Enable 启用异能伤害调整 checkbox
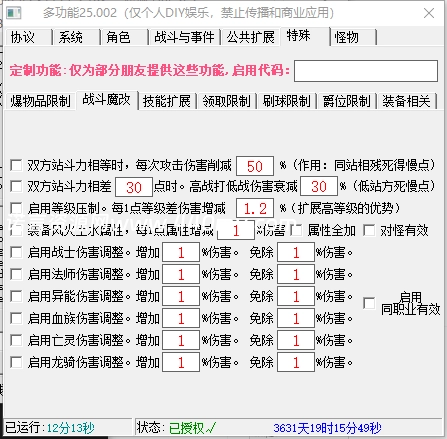The width and height of the screenshot is (447, 439). point(16,296)
